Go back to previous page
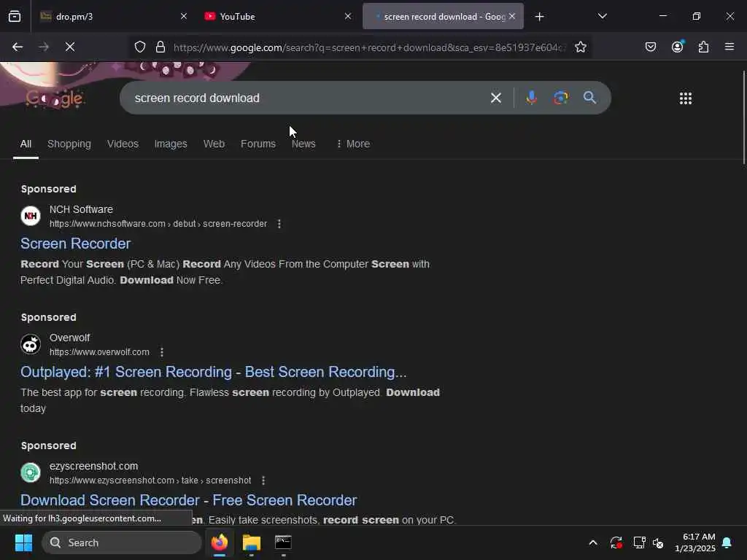The width and height of the screenshot is (747, 560). [x=18, y=47]
